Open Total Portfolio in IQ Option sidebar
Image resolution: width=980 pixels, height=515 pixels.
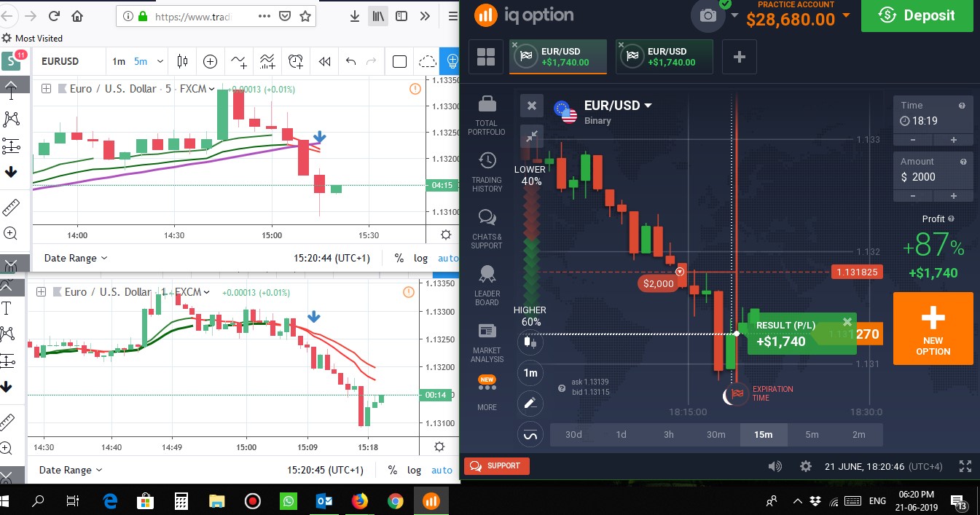tap(487, 115)
